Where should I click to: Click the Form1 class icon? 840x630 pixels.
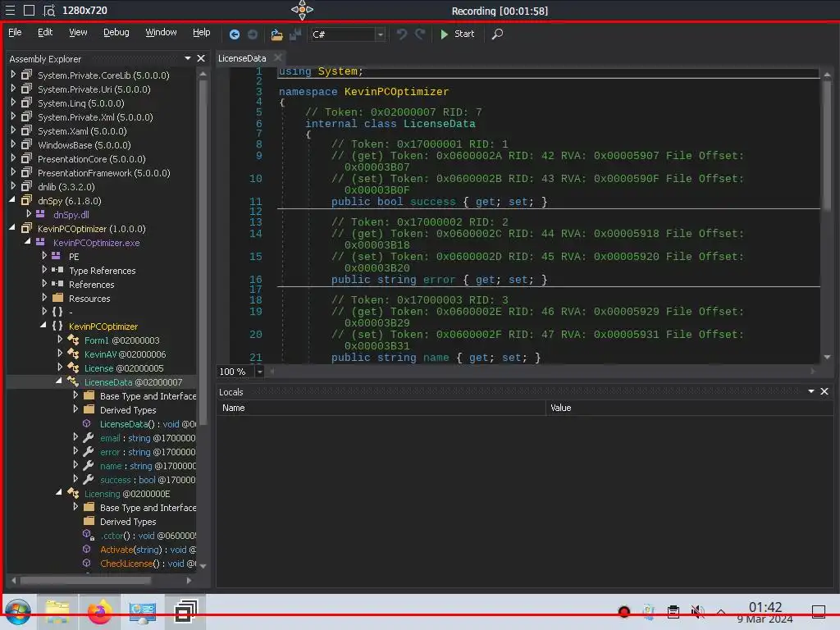[x=73, y=340]
